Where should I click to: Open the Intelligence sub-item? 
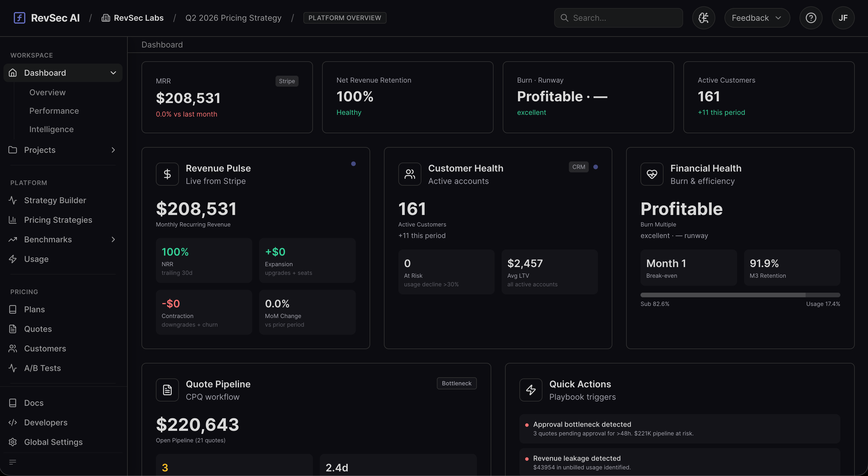(51, 129)
